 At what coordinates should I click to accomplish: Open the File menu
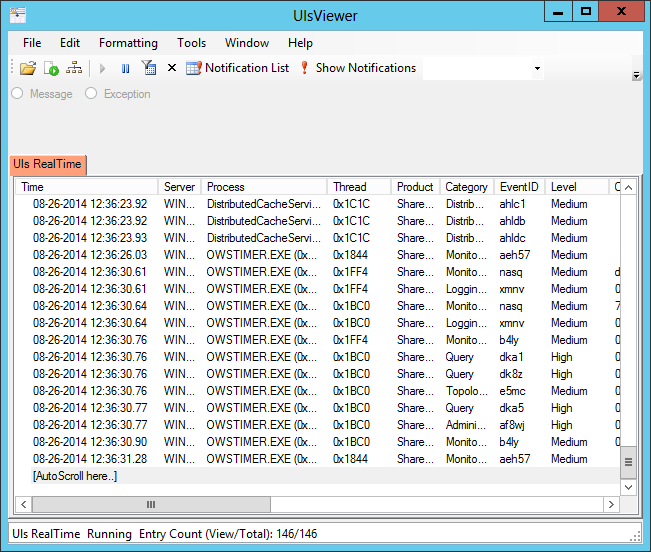(32, 43)
